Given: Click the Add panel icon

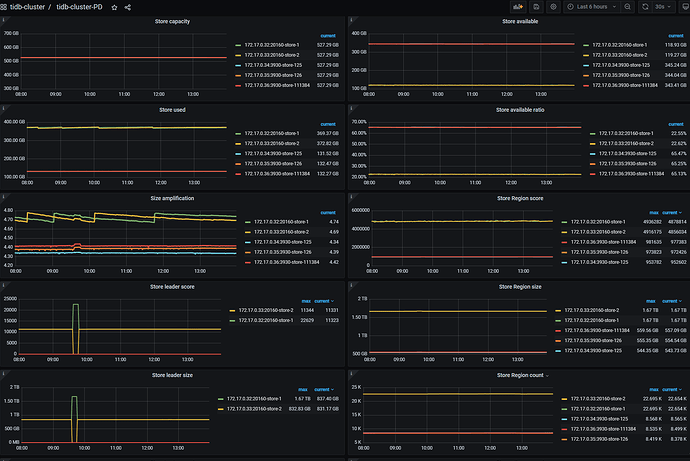Looking at the screenshot, I should point(518,7).
